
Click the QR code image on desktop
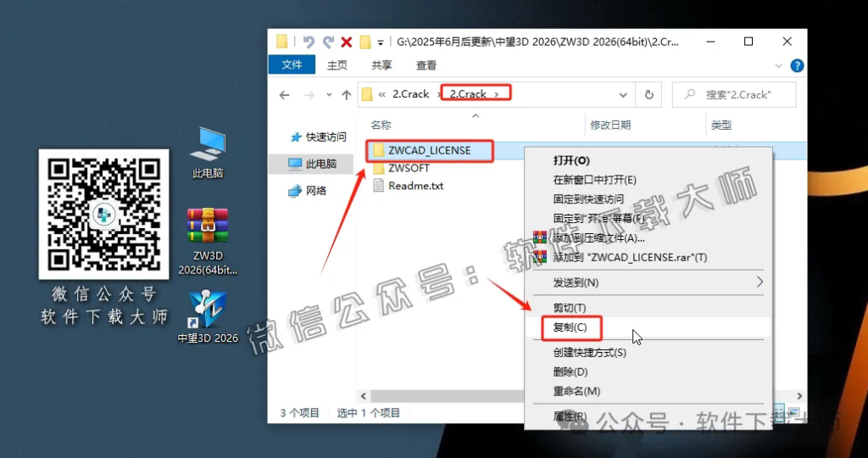(x=104, y=214)
